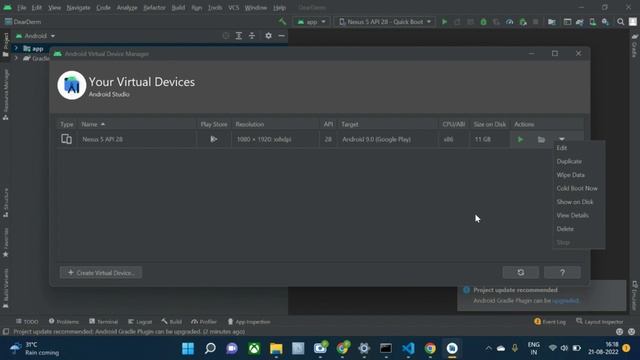
Task: Click the Profile app gauge icon
Action: (x=509, y=22)
